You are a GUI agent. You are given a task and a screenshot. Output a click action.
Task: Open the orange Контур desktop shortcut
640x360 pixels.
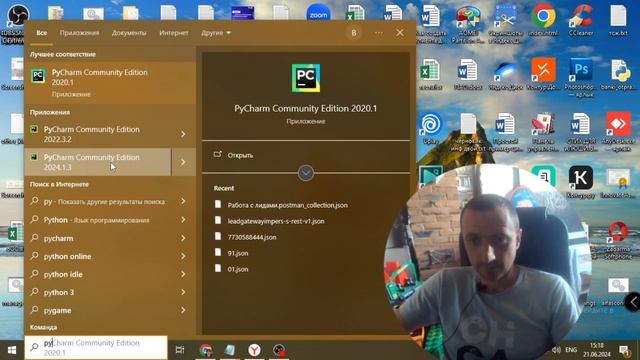pos(543,73)
